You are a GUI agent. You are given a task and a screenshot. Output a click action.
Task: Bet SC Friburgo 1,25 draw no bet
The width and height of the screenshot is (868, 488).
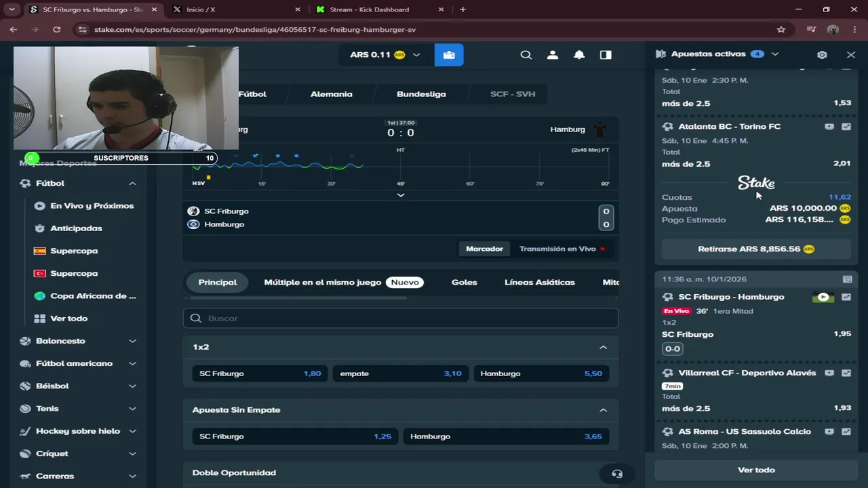click(295, 436)
